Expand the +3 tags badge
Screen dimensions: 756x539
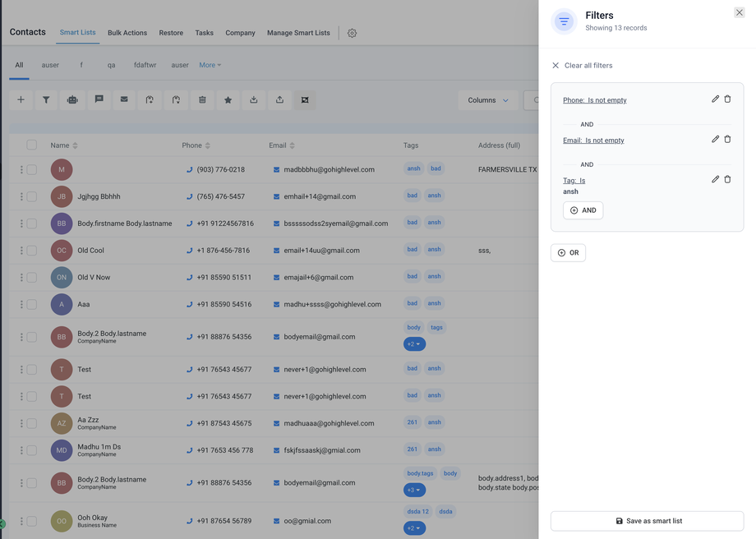pyautogui.click(x=414, y=490)
